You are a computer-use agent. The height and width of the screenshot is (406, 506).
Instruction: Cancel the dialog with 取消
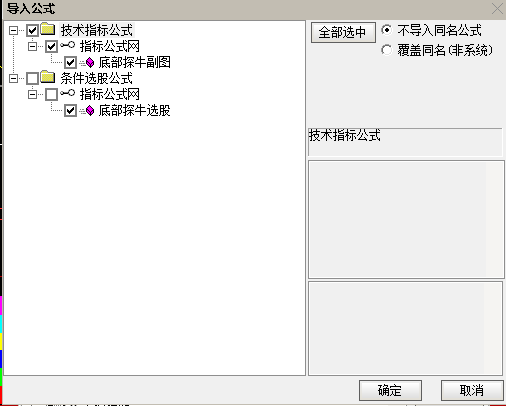[x=472, y=390]
